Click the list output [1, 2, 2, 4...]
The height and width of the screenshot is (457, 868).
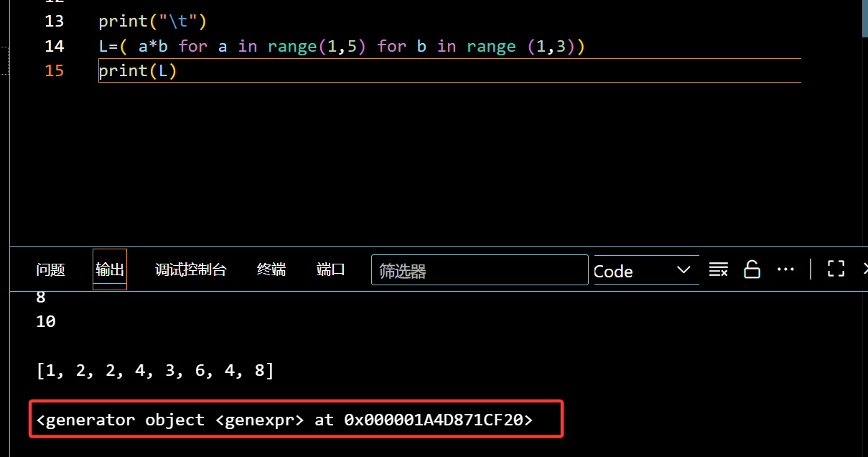coord(154,371)
